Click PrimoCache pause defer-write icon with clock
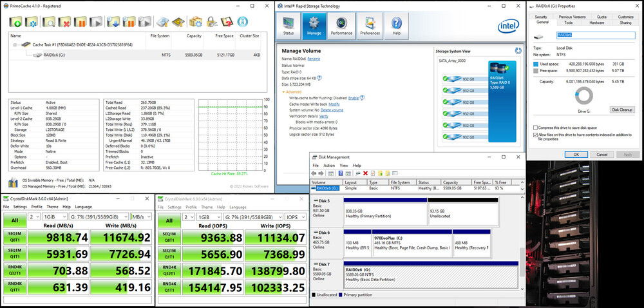The height and width of the screenshot is (308, 644). coord(129,22)
